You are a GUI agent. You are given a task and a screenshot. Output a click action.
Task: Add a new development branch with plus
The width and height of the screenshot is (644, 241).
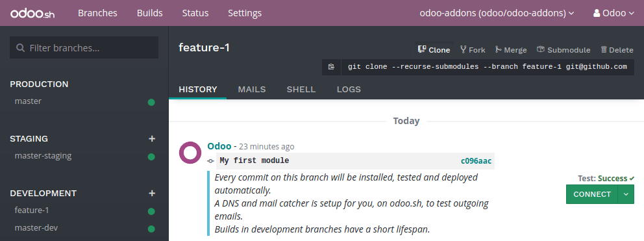coord(152,193)
